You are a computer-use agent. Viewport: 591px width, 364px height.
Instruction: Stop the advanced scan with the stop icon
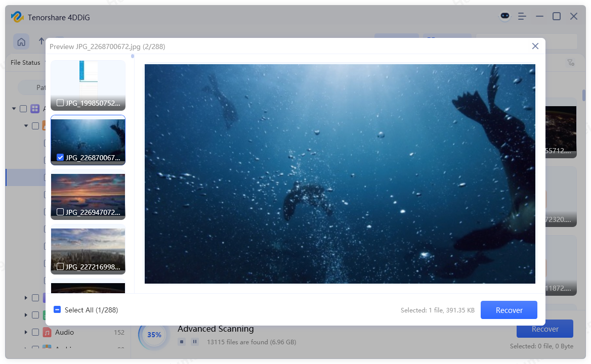pos(181,342)
